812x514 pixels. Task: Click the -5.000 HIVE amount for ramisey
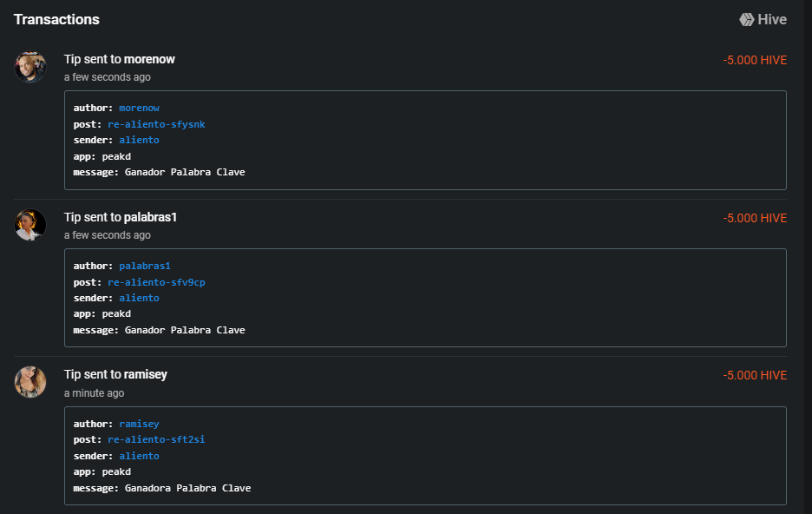[755, 375]
